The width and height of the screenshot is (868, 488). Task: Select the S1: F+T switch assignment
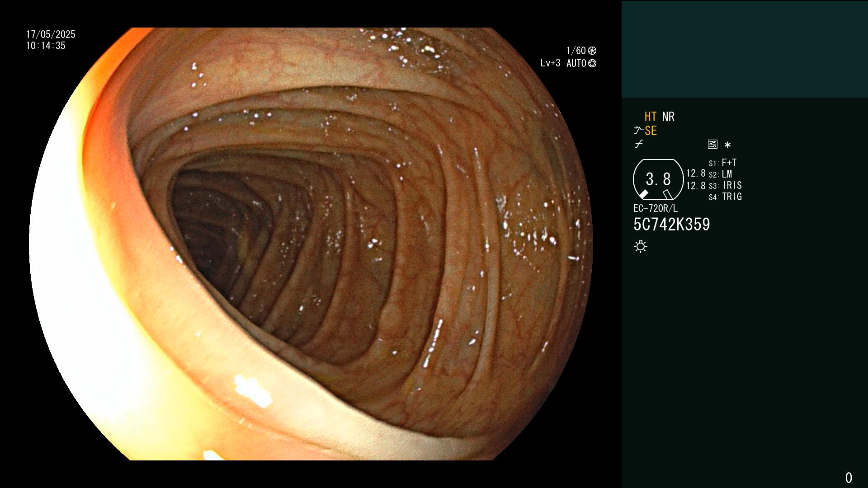pyautogui.click(x=722, y=163)
